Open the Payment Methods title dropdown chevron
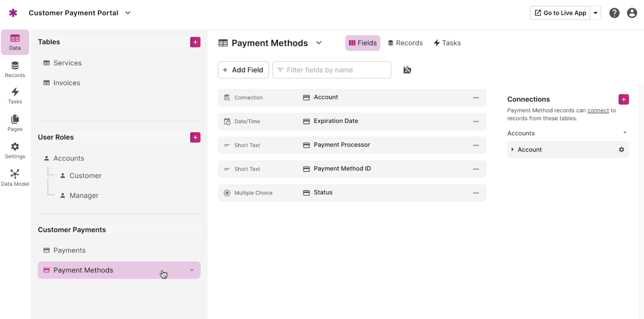 [x=319, y=43]
